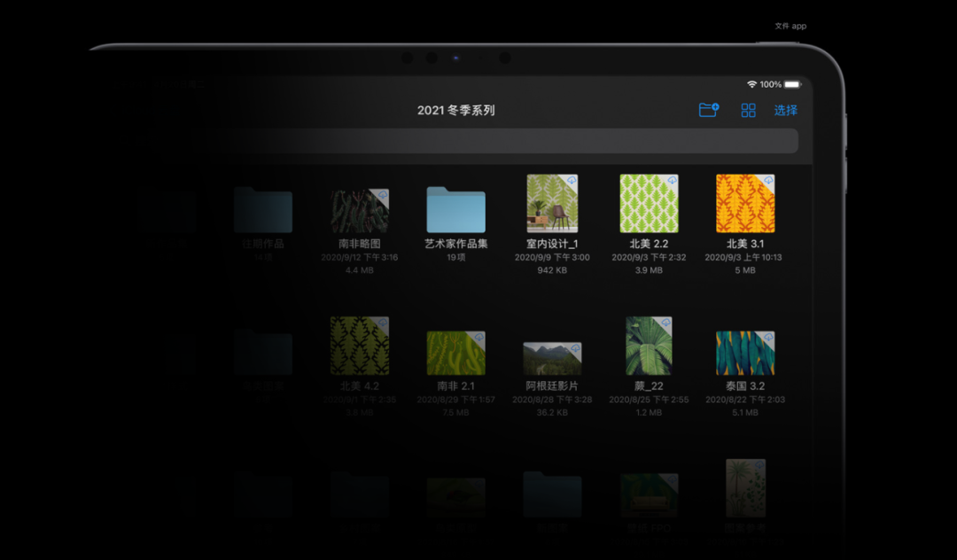957x560 pixels.
Task: Download 南非略图 via its cloud icon
Action: 383,195
